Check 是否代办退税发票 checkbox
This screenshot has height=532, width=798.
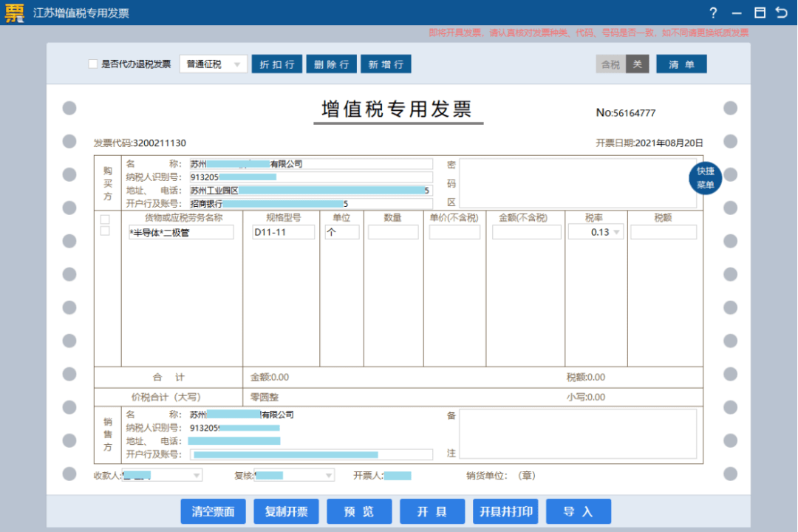tap(92, 64)
